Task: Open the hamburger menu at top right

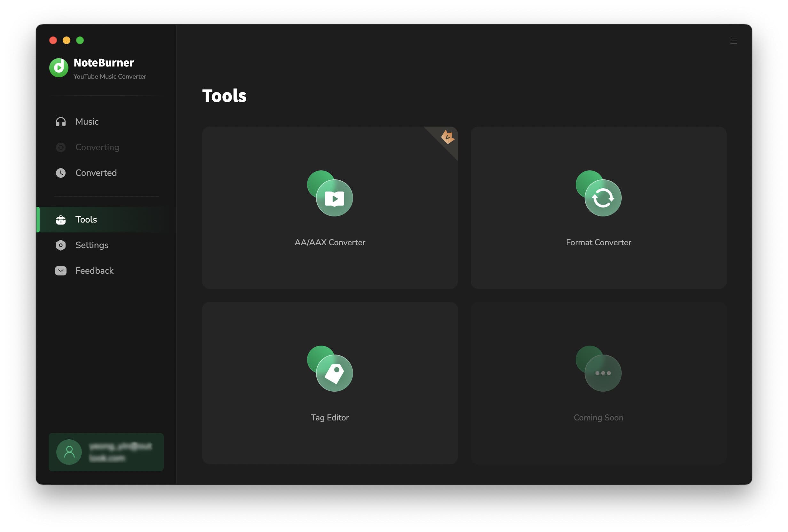Action: pyautogui.click(x=733, y=41)
